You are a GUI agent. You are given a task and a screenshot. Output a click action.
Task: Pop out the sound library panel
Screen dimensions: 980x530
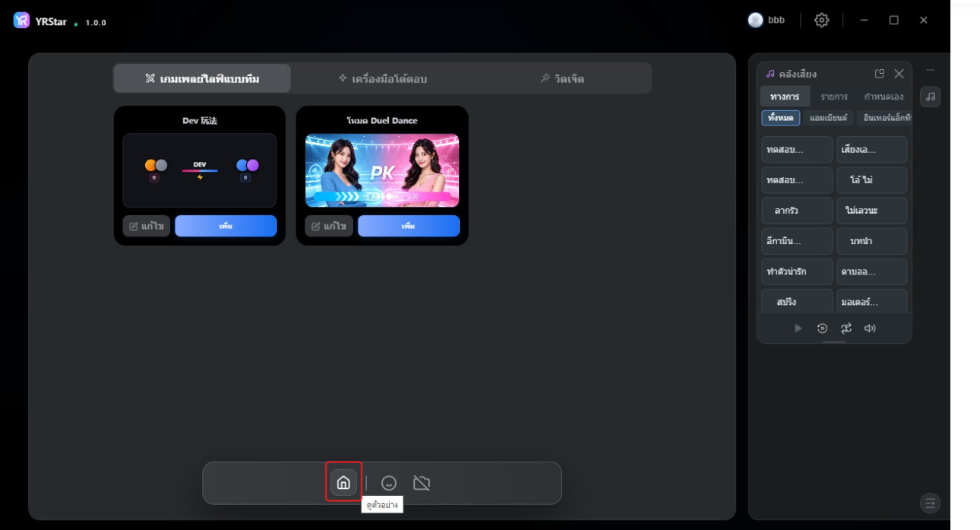point(880,74)
